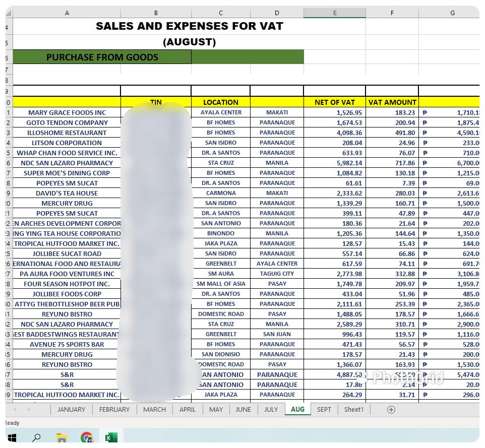Click the LITSON CORPORATION cell
Image resolution: width=485 pixels, height=448 pixels.
click(x=67, y=143)
